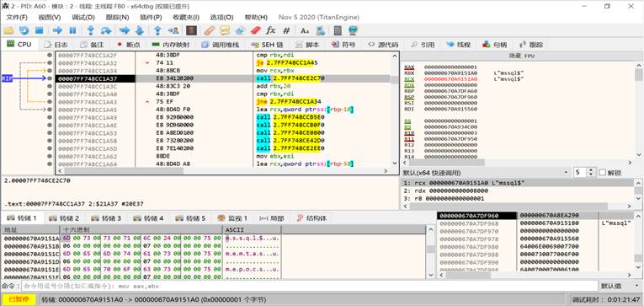
Task: Open the 默认值 dropdown beside command bar
Action: [620, 286]
